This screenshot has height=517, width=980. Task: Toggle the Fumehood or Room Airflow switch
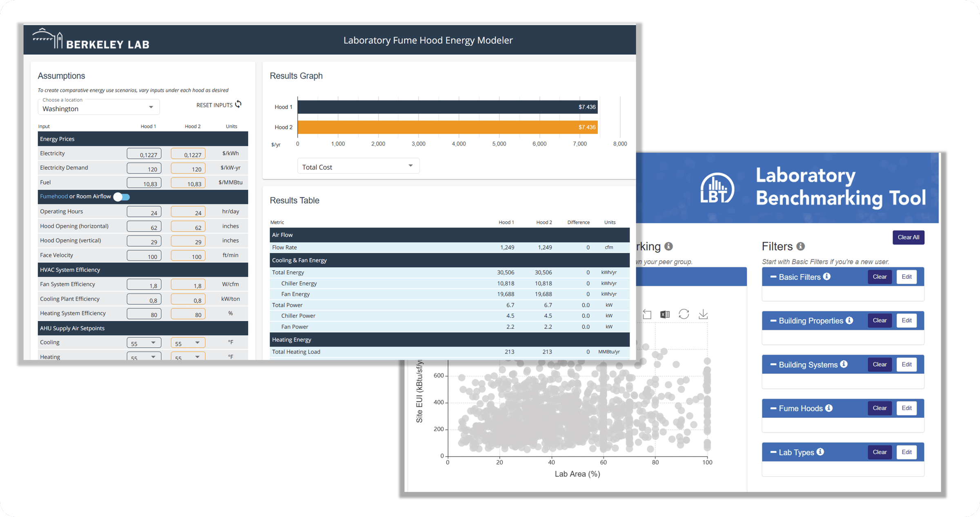[122, 197]
